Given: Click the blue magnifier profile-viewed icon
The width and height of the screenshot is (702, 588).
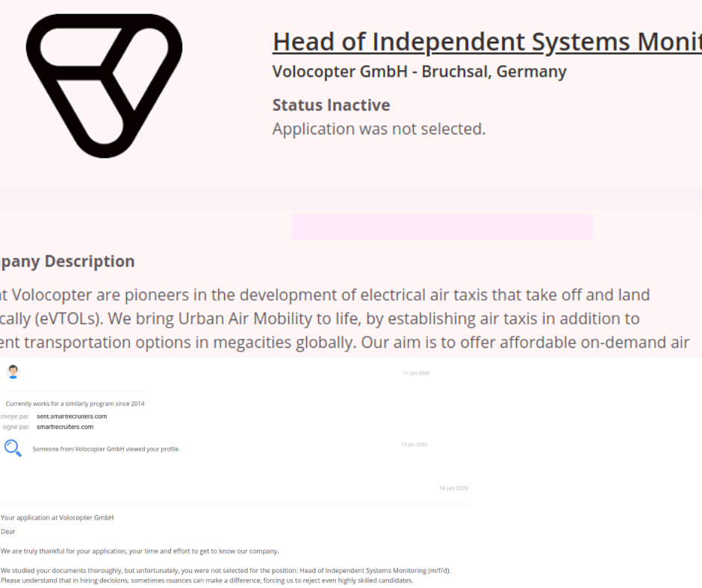Looking at the screenshot, I should [x=13, y=448].
